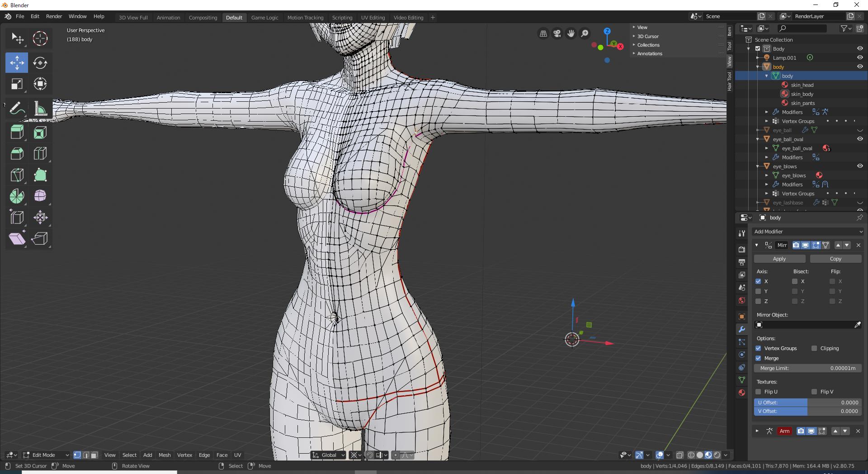Open the Physics properties tab
This screenshot has height=474, width=868.
point(741,355)
